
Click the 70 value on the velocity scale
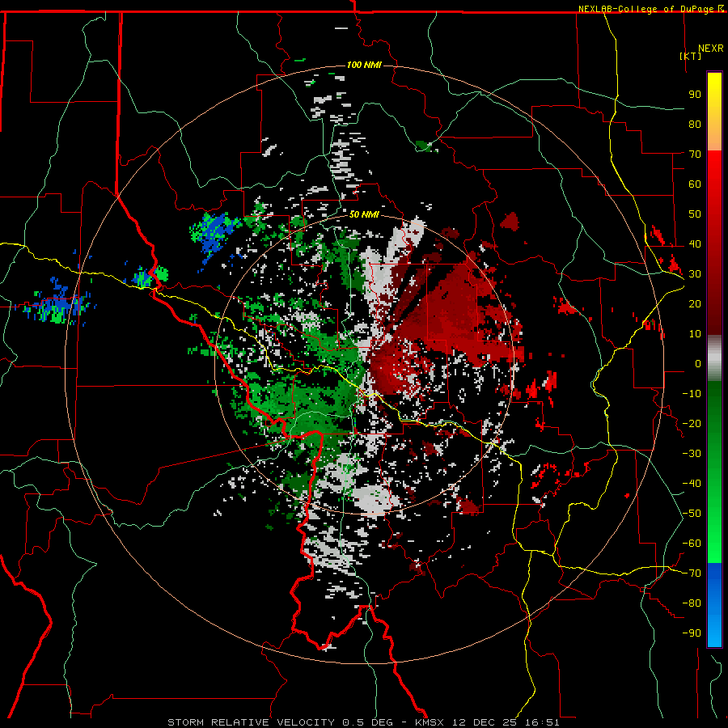(695, 154)
